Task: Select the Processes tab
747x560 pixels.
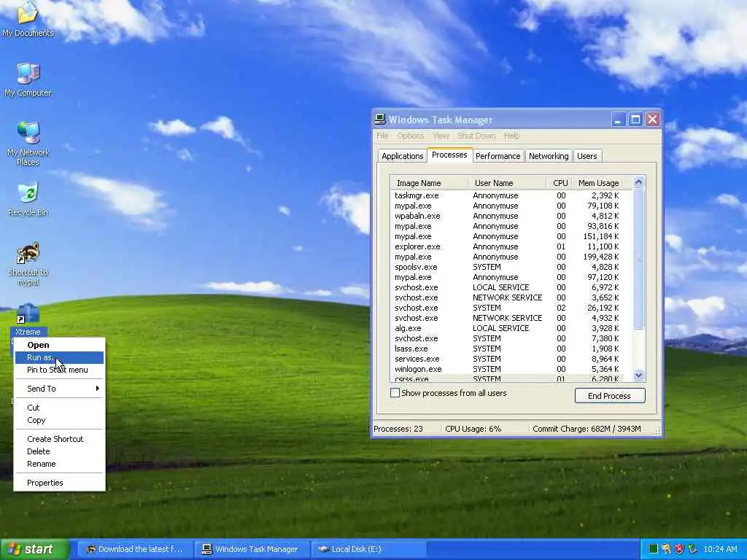Action: 449,155
